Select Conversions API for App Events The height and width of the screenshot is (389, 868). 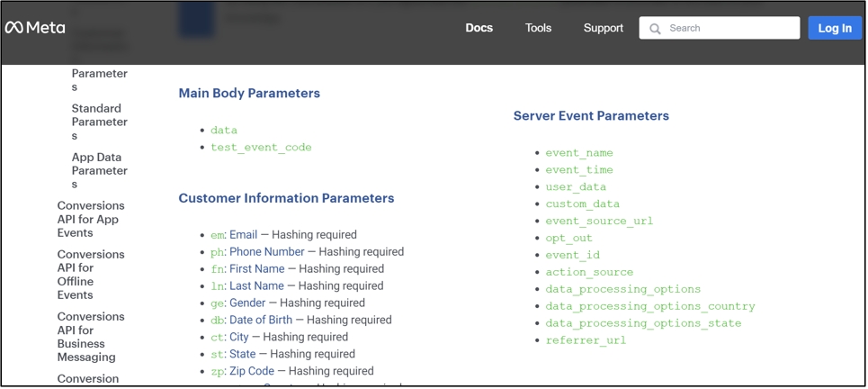point(90,219)
